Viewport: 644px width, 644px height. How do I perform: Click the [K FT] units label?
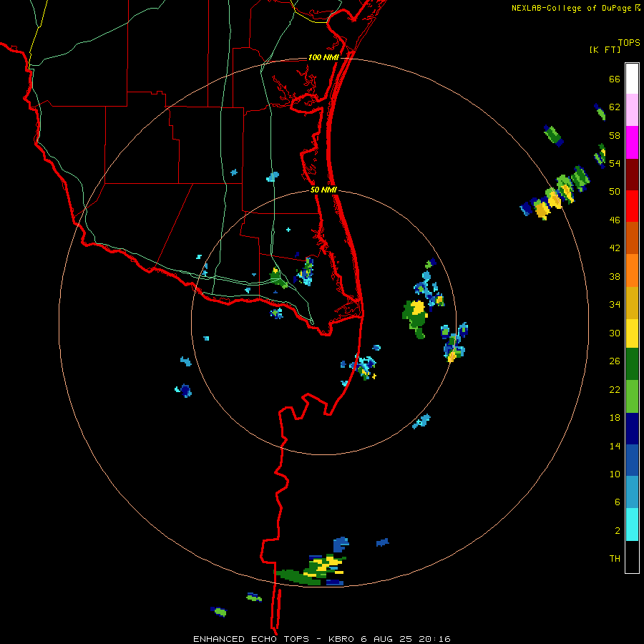tap(605, 49)
